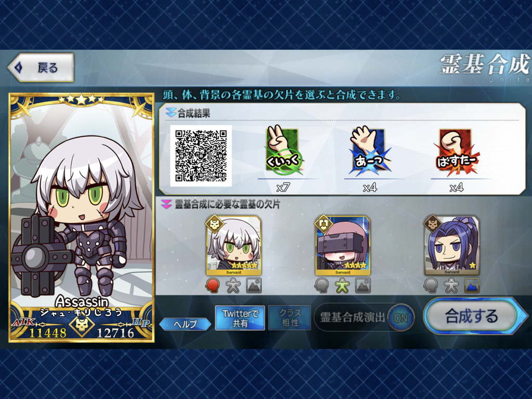Click grey head icon under samurai fragment
The image size is (532, 399).
(x=431, y=286)
